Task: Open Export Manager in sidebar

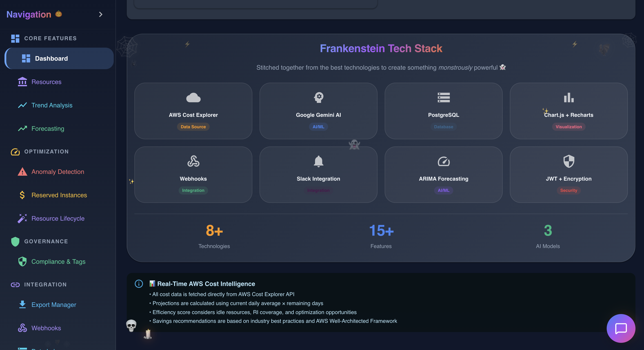Action: [x=54, y=305]
